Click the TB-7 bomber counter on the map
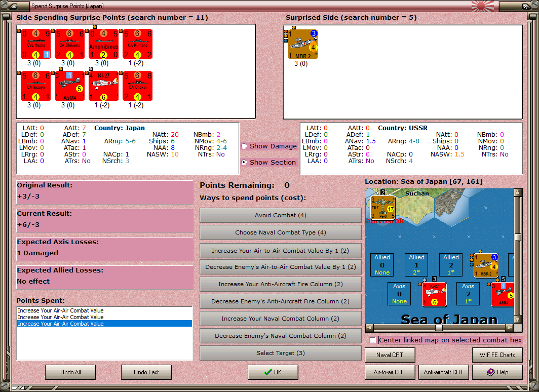The image size is (539, 392). (382, 207)
